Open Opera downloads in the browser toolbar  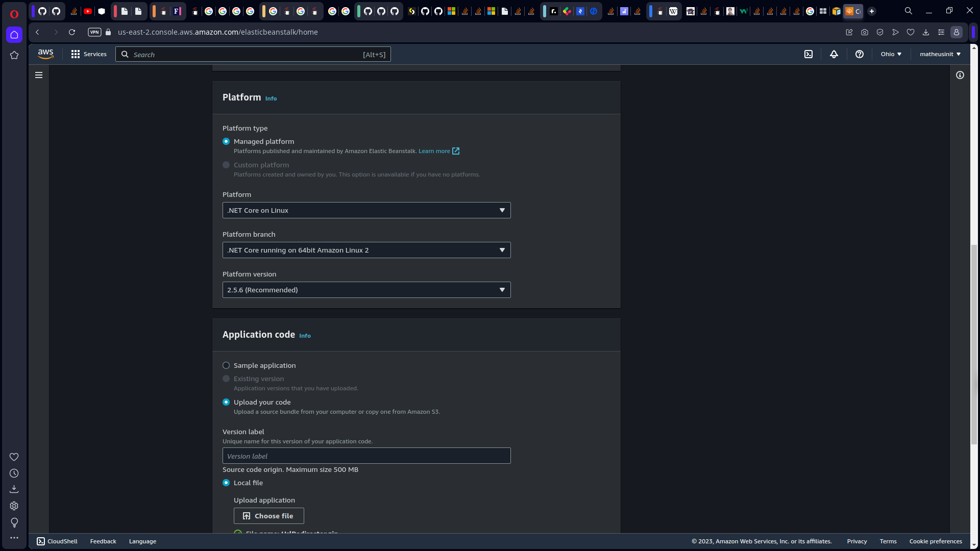click(x=926, y=32)
